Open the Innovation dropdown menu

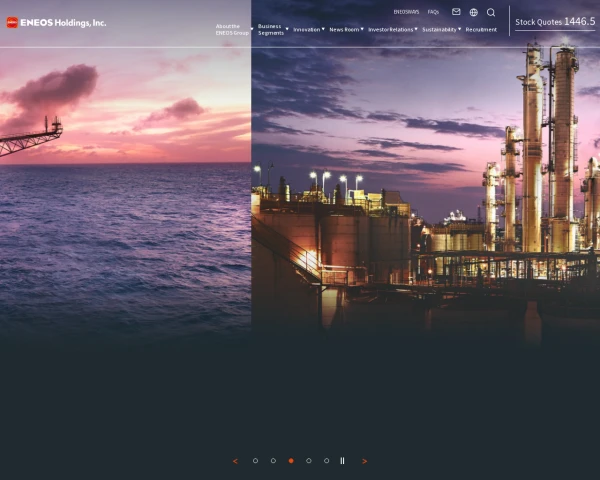pos(308,30)
